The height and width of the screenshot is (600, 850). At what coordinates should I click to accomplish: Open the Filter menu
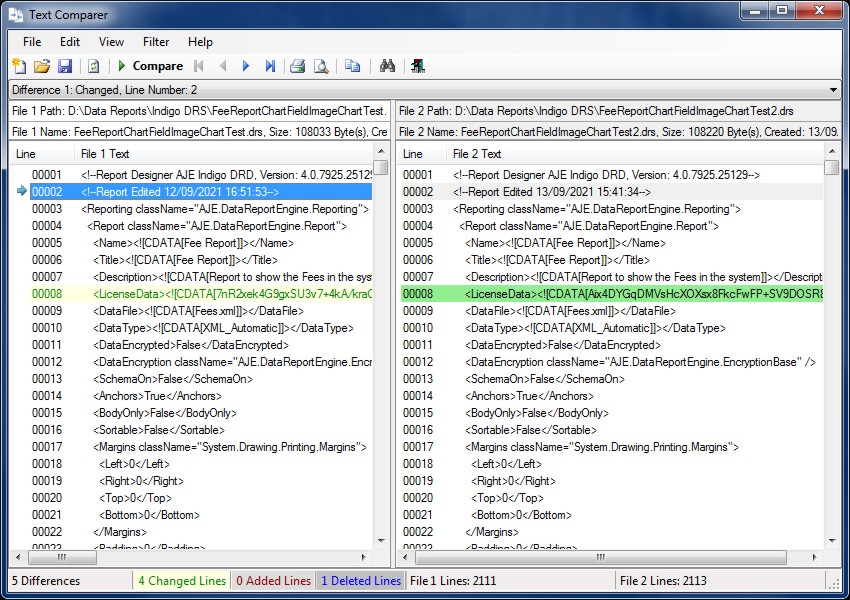point(156,42)
